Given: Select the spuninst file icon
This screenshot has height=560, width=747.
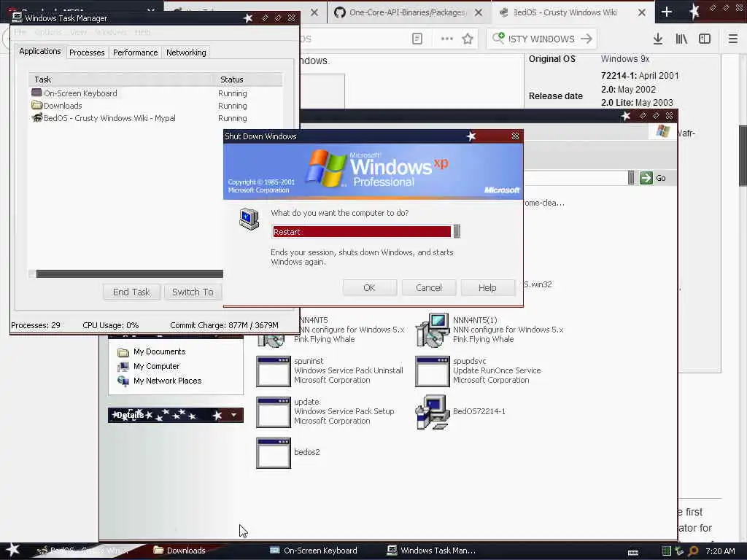Looking at the screenshot, I should 274,371.
